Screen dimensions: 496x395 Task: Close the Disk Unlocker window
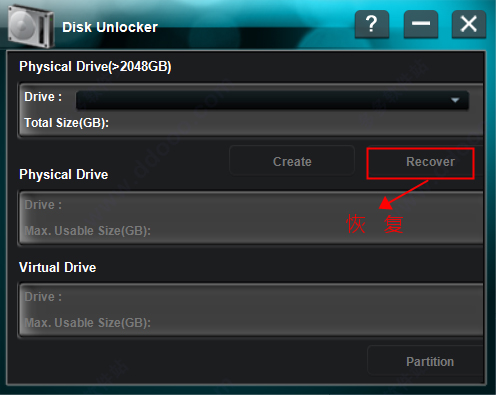(x=469, y=24)
